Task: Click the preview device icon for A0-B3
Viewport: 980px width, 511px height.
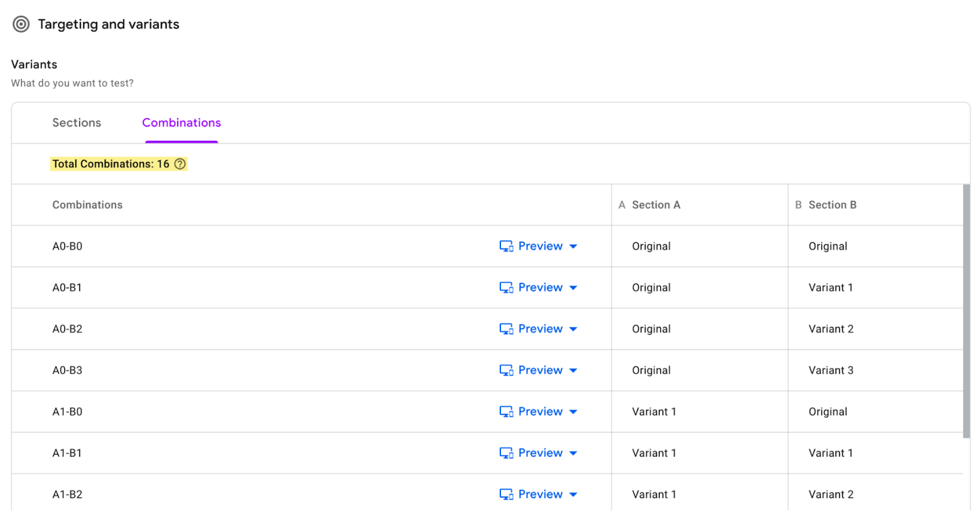Action: click(506, 370)
